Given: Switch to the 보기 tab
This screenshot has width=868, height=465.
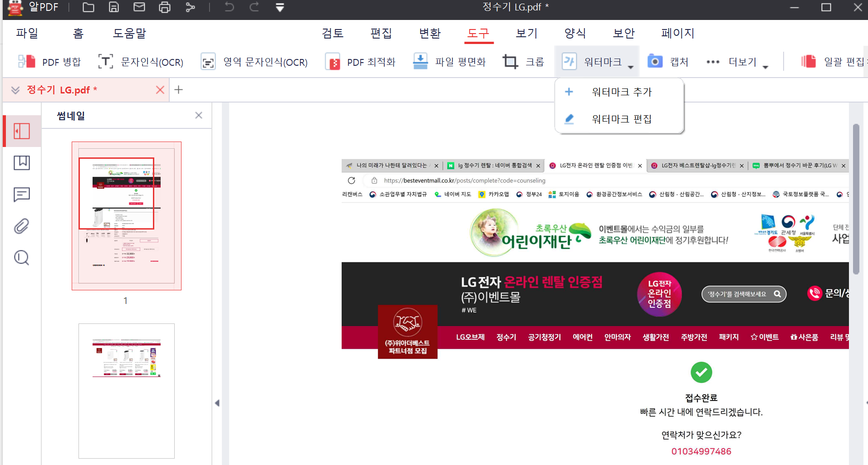Looking at the screenshot, I should (527, 33).
